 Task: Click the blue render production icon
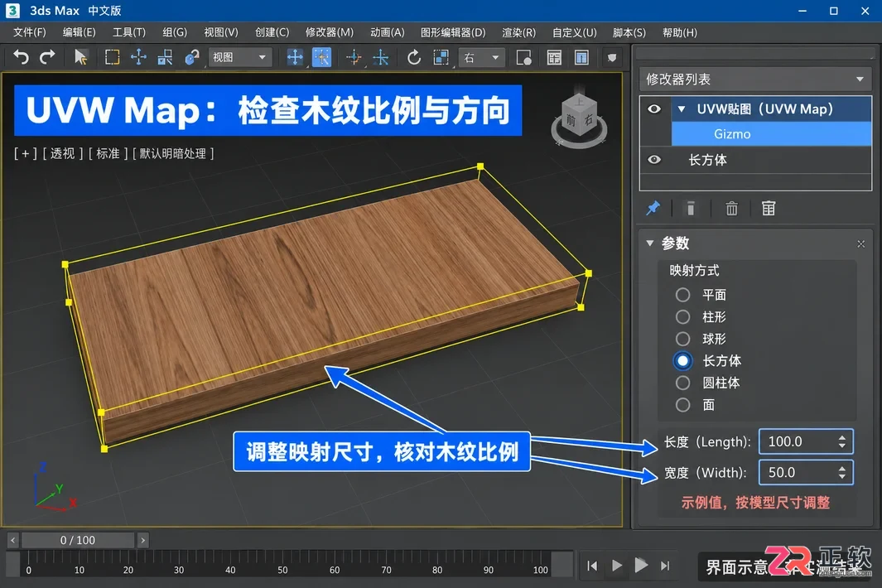coord(581,57)
